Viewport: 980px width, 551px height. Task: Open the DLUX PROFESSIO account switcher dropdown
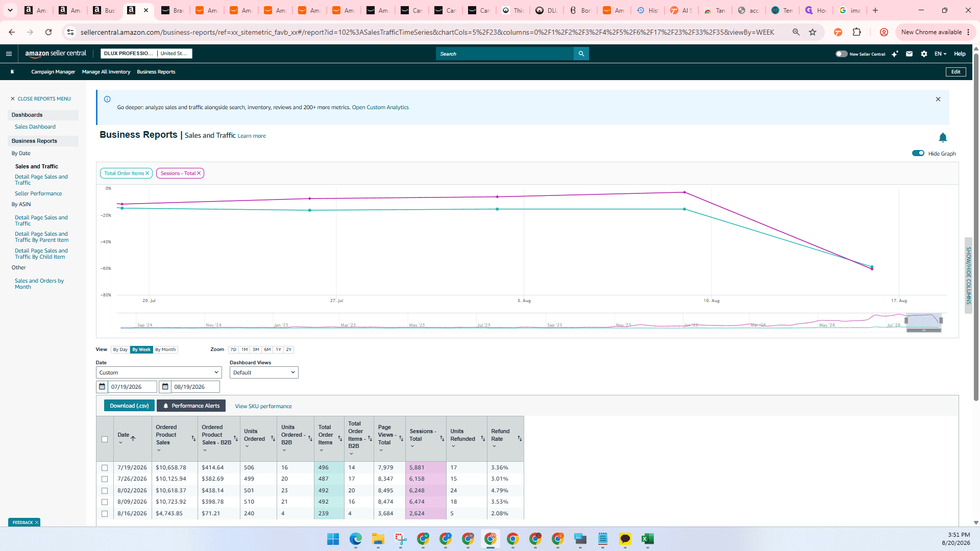click(146, 54)
